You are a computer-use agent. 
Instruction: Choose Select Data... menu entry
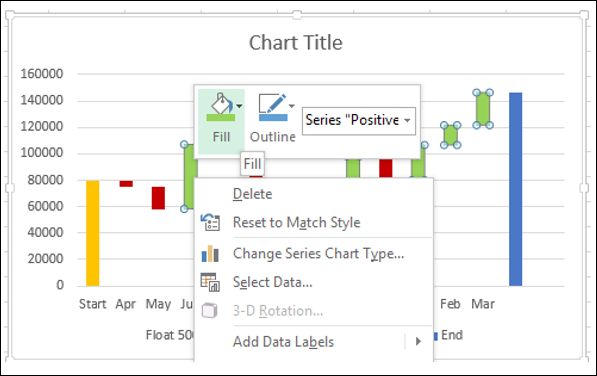pos(273,282)
